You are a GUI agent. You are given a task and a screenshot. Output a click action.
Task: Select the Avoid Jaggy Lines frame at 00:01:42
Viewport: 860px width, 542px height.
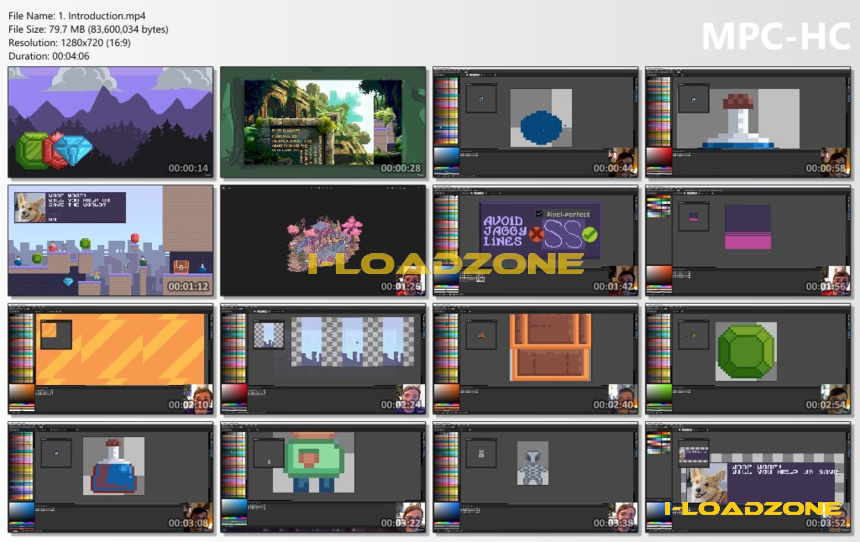pyautogui.click(x=535, y=241)
